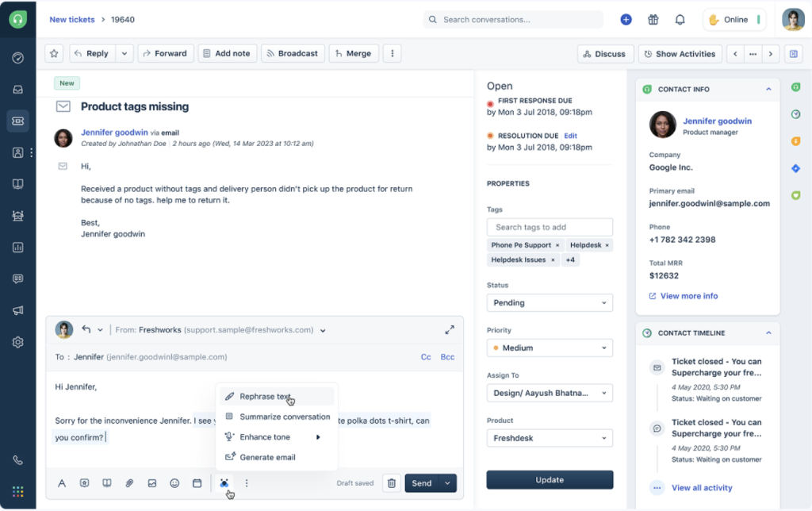Image resolution: width=812 pixels, height=511 pixels.
Task: Open the emoji picker in the reply editor
Action: pyautogui.click(x=174, y=482)
